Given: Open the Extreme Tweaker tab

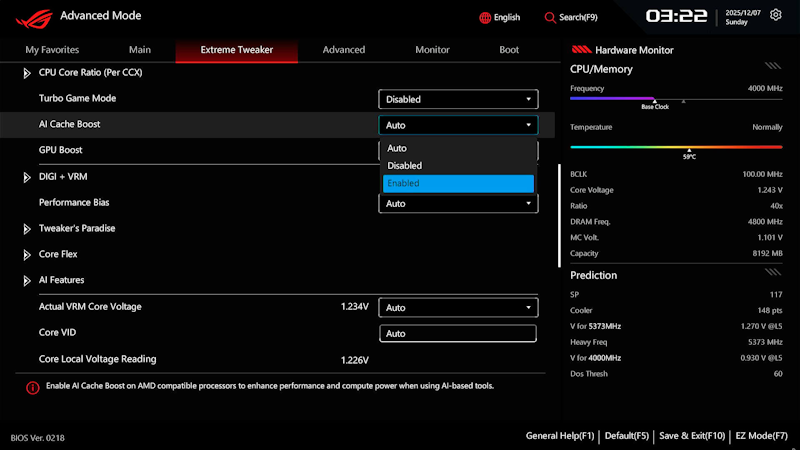Looking at the screenshot, I should click(x=237, y=50).
